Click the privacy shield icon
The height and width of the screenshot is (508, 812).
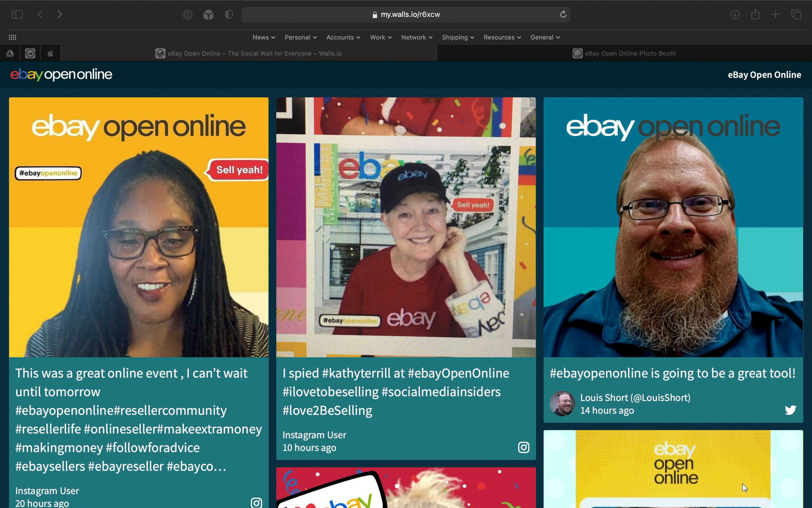(x=229, y=14)
